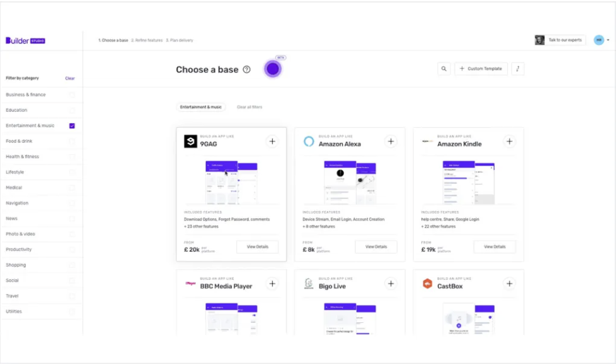Go to step 2 Refine features
The width and height of the screenshot is (616, 364).
(x=147, y=40)
